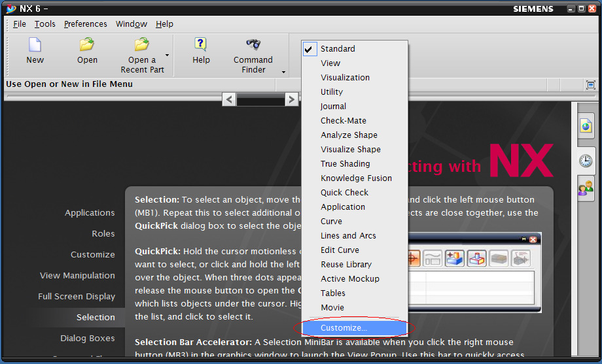Open the Dialog Boxes topic
The image size is (602, 364).
click(x=88, y=339)
